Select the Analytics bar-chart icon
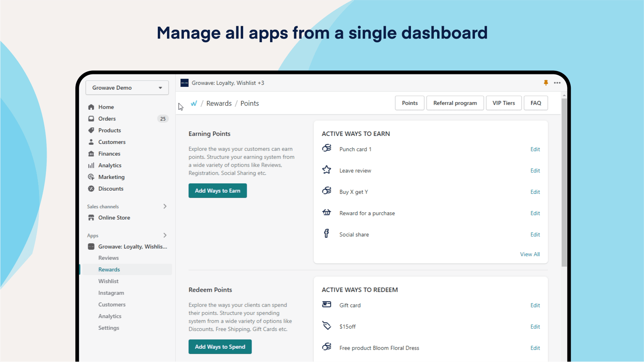 coord(91,165)
